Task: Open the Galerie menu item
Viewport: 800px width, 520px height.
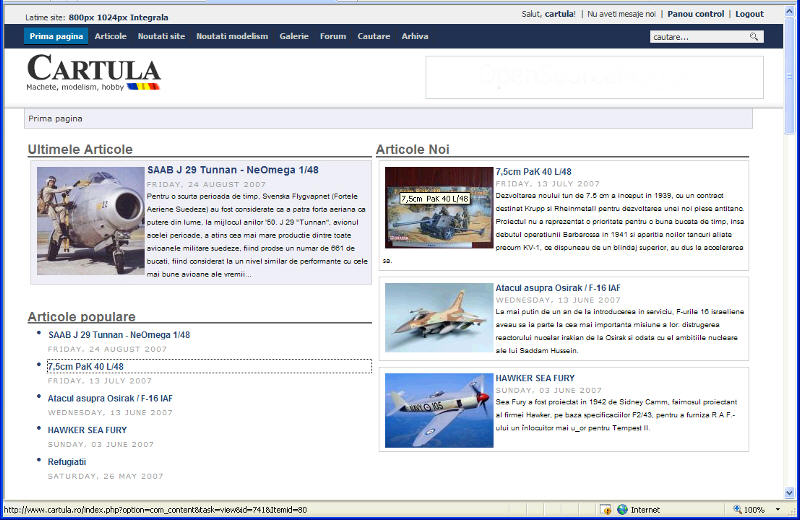Action: (x=294, y=36)
